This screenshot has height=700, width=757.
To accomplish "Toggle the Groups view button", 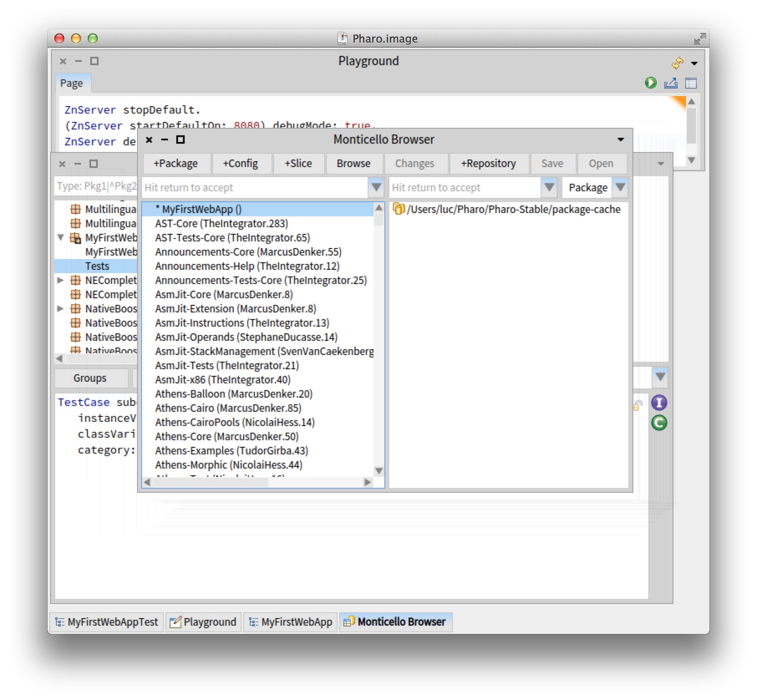I will tap(90, 378).
